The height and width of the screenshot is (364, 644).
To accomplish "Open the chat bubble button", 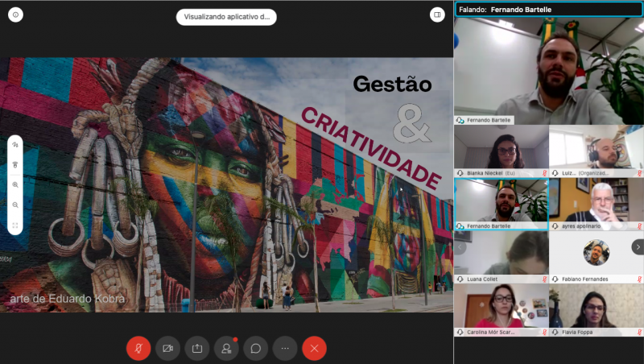I will point(255,349).
